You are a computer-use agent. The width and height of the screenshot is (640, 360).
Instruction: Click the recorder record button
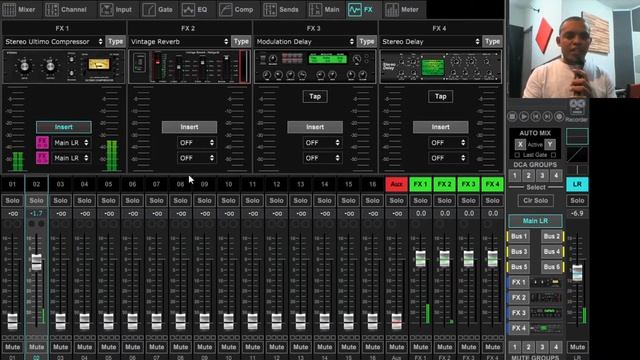(x=559, y=117)
